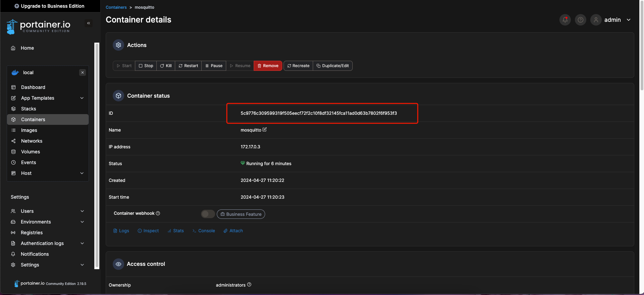Expand the Host submenu chevron
This screenshot has width=644, height=295.
82,173
